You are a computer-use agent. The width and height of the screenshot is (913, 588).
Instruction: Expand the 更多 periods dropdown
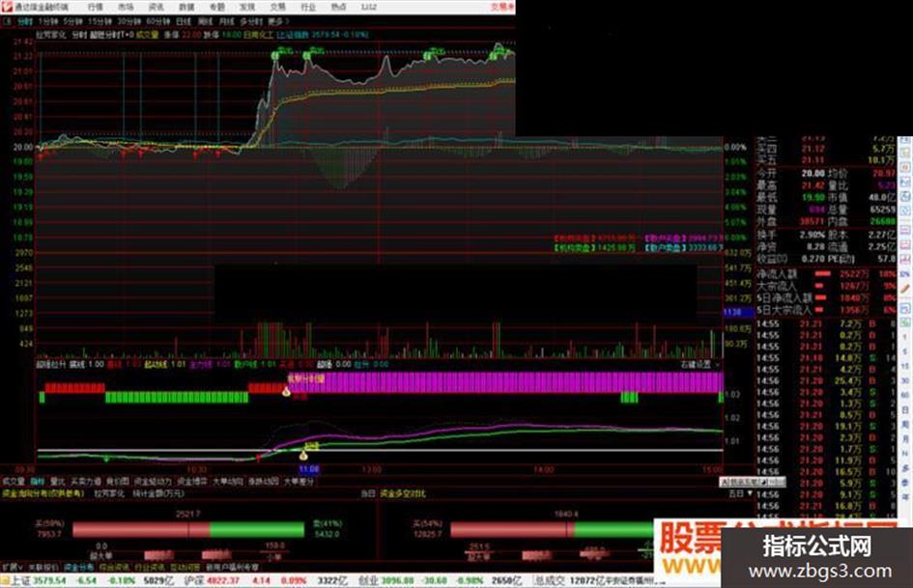277,21
